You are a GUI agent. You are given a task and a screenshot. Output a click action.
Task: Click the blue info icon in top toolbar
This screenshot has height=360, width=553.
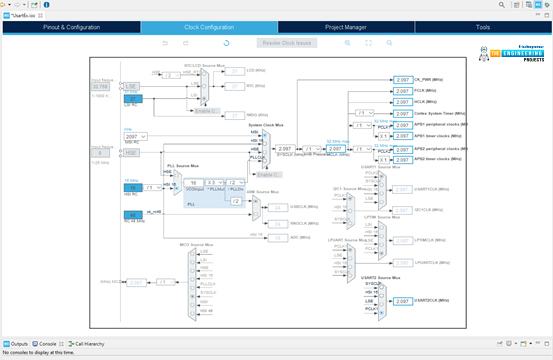point(47,5)
